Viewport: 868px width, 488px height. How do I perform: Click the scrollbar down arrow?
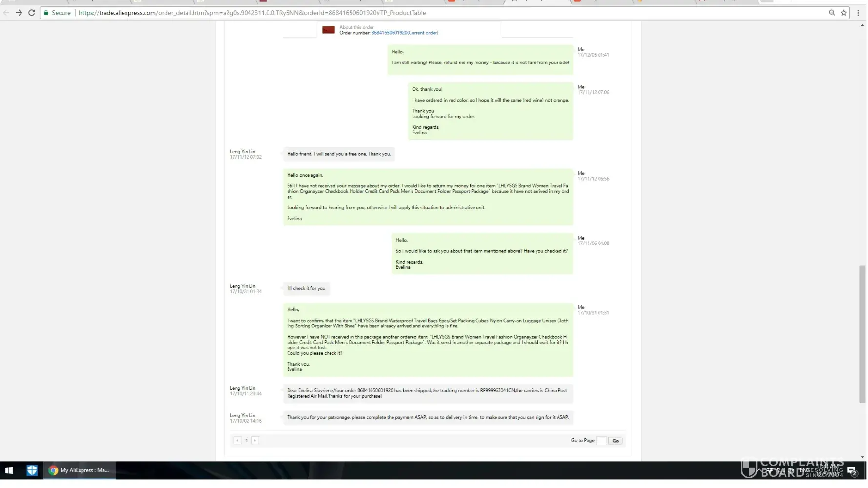click(x=862, y=457)
